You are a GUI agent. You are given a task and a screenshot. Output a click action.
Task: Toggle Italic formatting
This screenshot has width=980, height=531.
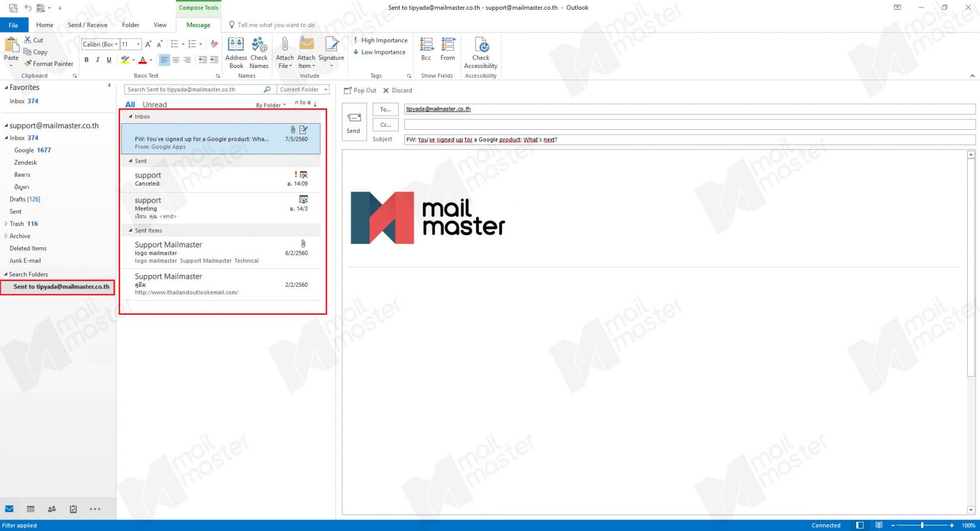tap(97, 60)
